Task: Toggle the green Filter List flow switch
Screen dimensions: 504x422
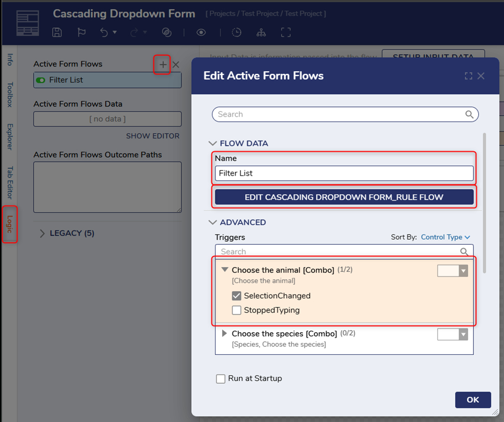Action: pos(41,80)
